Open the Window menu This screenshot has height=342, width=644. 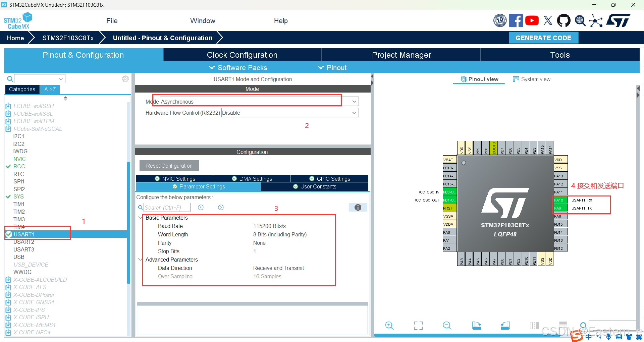pos(203,21)
